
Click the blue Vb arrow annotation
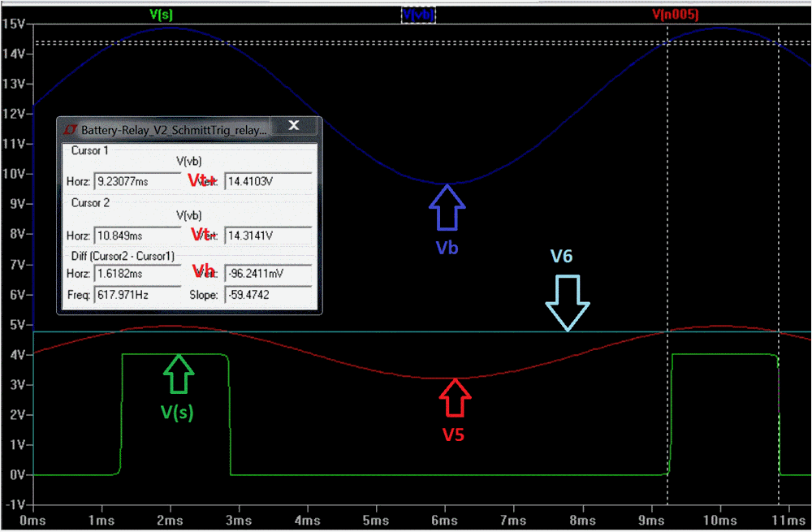coord(447,208)
